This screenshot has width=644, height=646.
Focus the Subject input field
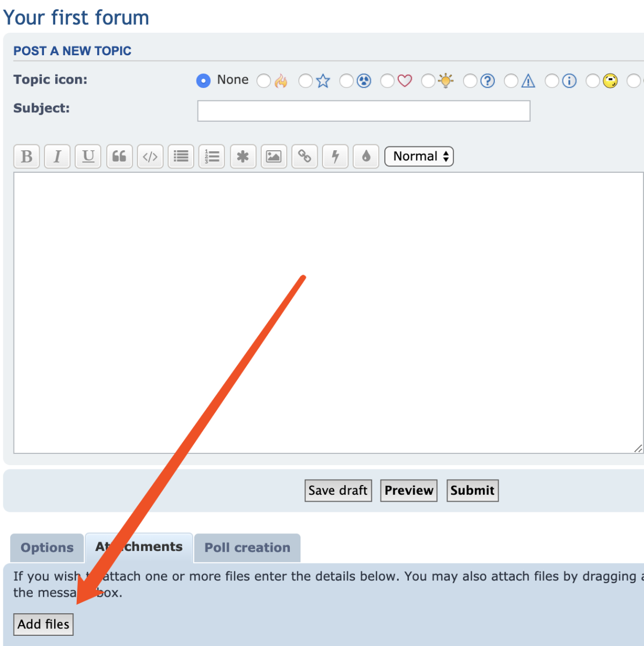coord(364,111)
